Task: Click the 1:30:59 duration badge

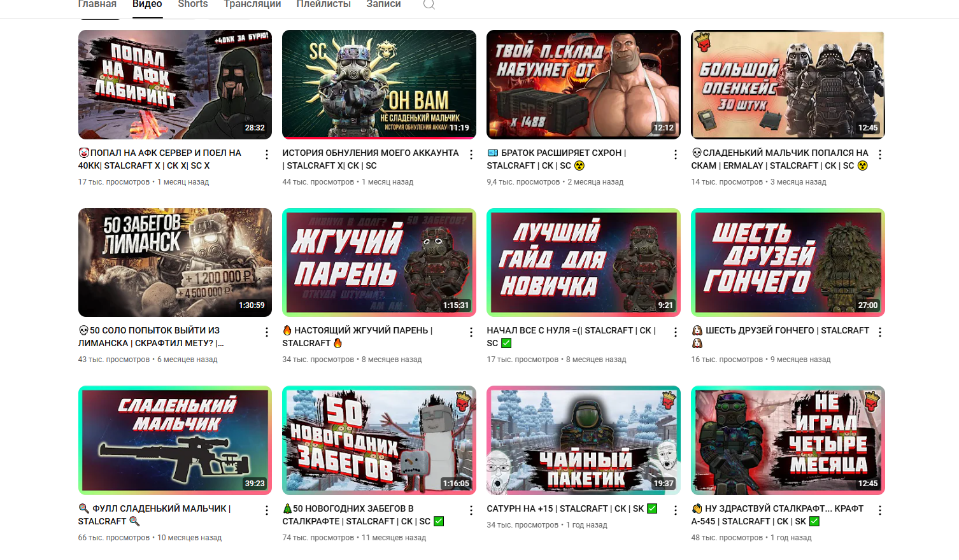Action: click(x=252, y=305)
